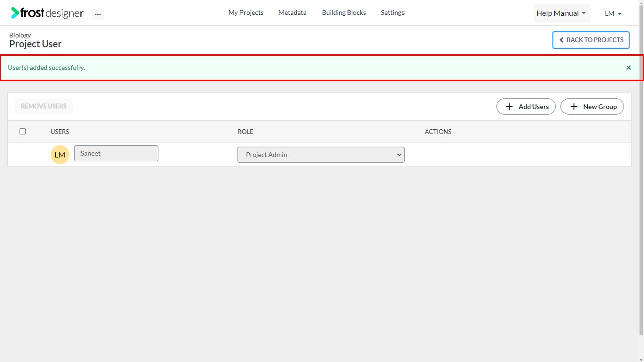This screenshot has height=362, width=644.
Task: Click the Frost Designer logo
Action: [47, 13]
